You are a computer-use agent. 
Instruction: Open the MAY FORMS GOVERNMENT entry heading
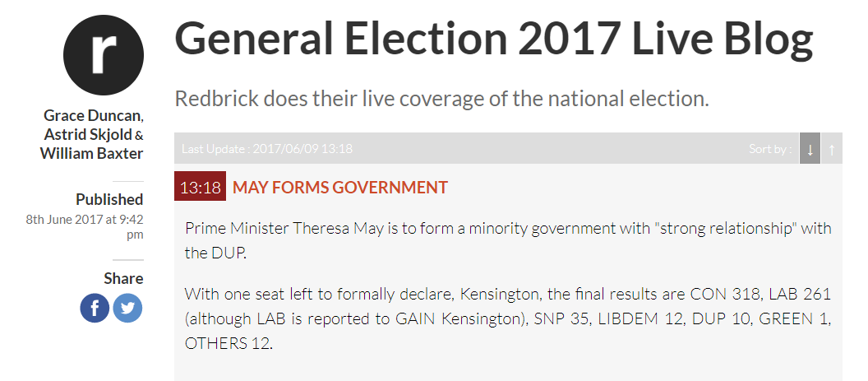click(x=340, y=188)
